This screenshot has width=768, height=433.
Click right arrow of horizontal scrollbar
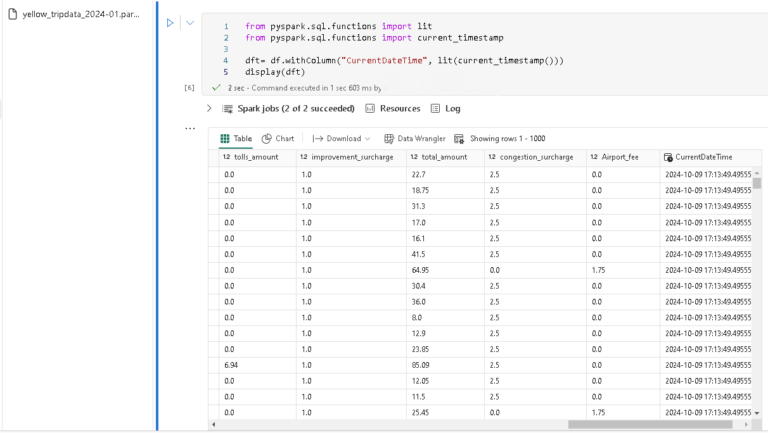746,425
